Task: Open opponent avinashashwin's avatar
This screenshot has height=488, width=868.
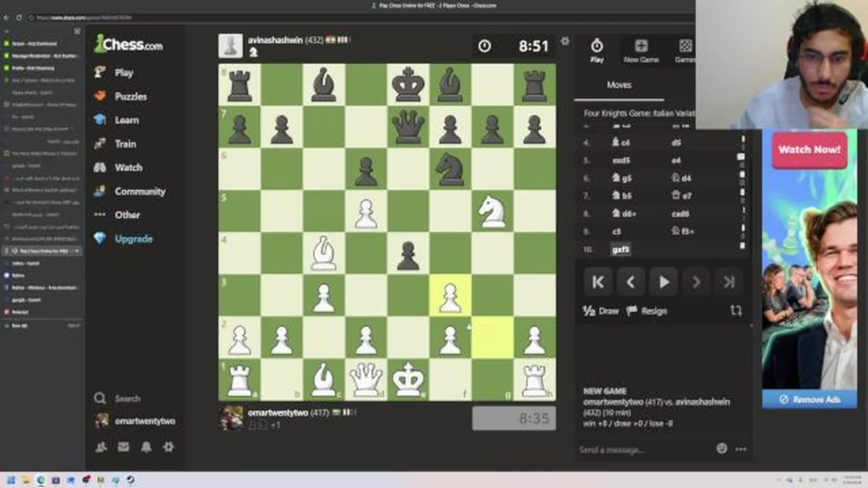Action: [x=231, y=45]
